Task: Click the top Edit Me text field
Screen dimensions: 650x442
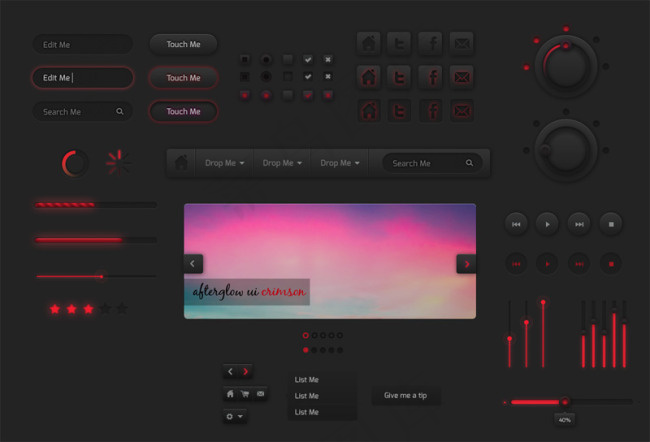Action: pyautogui.click(x=83, y=44)
